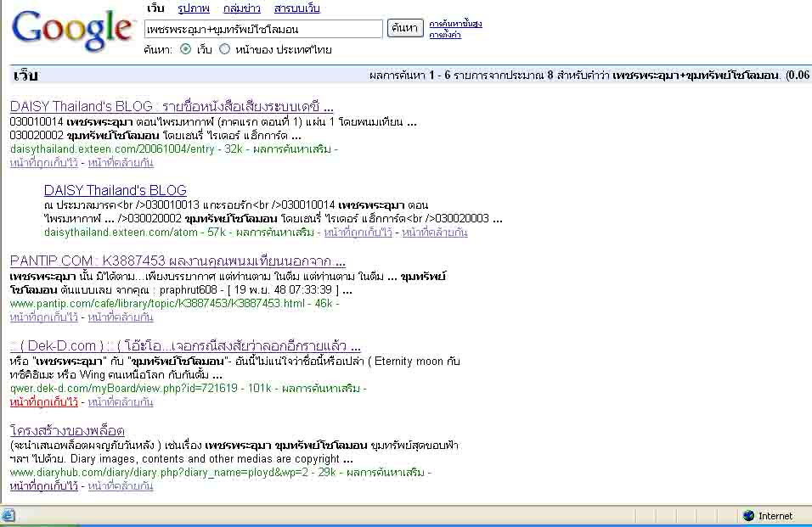Click the results count text 'ผลการค้นหา 1 - 6'
The width and height of the screenshot is (812, 527).
point(409,76)
